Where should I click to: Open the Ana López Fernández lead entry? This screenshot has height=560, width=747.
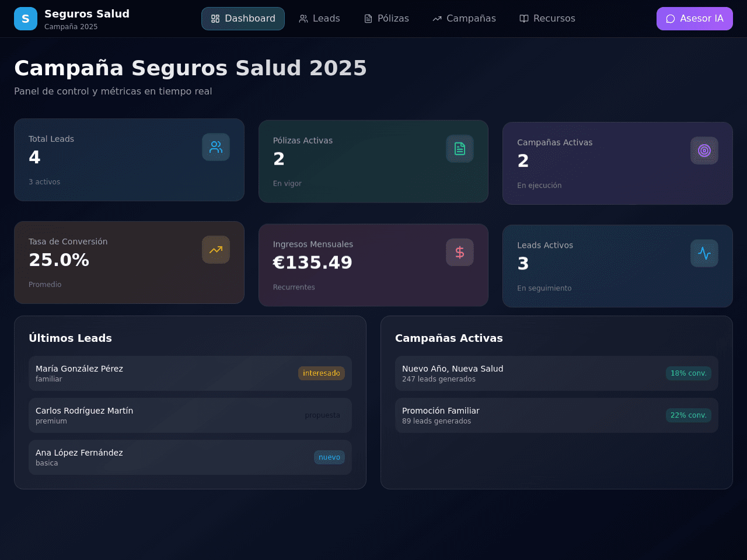[x=190, y=457]
